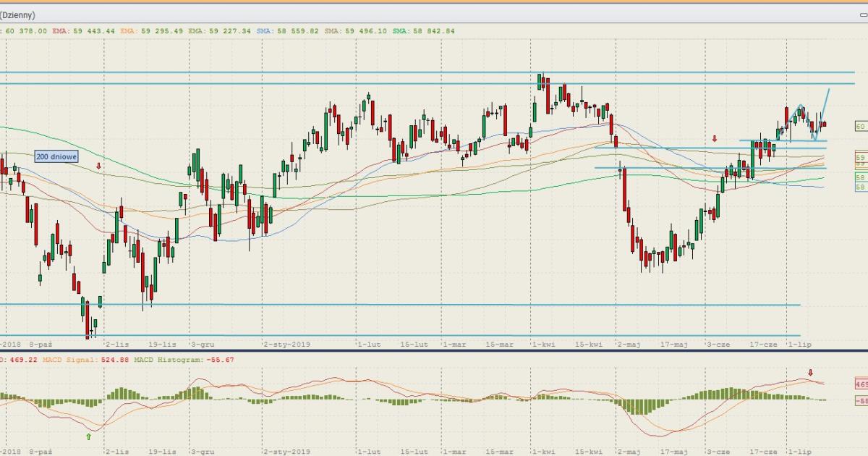Click the red down arrow above June candles
This screenshot has height=456, width=868.
[715, 138]
